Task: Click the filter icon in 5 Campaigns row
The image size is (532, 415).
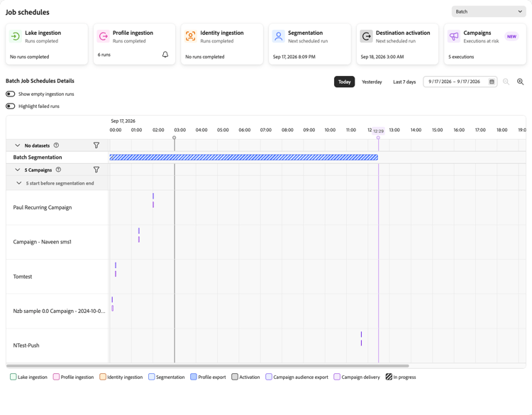Action: coord(96,170)
